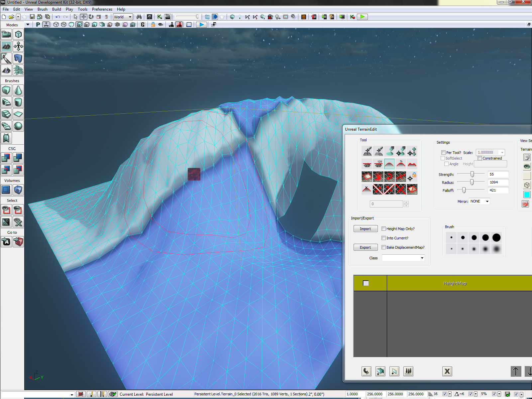The width and height of the screenshot is (532, 399).
Task: Expand the open file recent arrow
Action: click(x=18, y=17)
